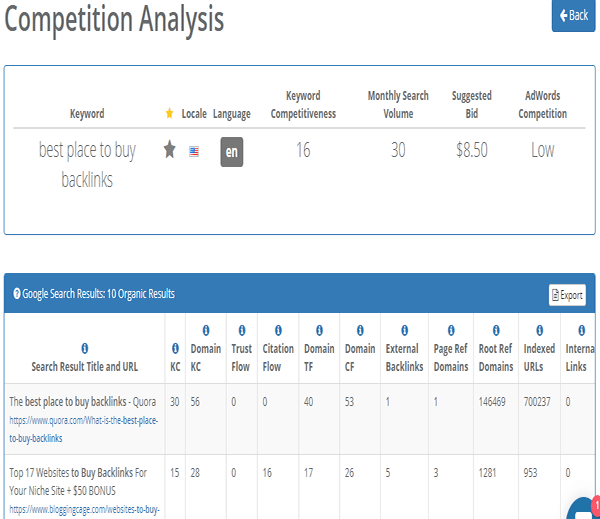Click the US flag locale icon
600x519 pixels.
click(194, 152)
